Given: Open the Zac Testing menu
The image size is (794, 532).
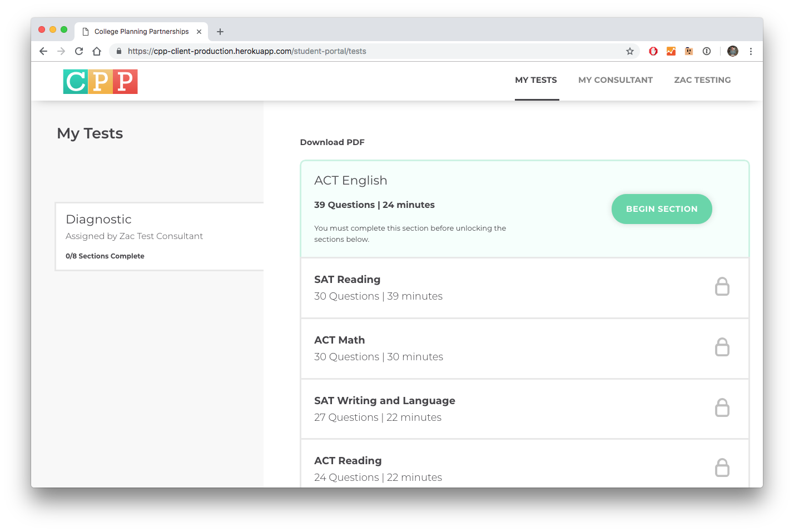Looking at the screenshot, I should click(702, 80).
